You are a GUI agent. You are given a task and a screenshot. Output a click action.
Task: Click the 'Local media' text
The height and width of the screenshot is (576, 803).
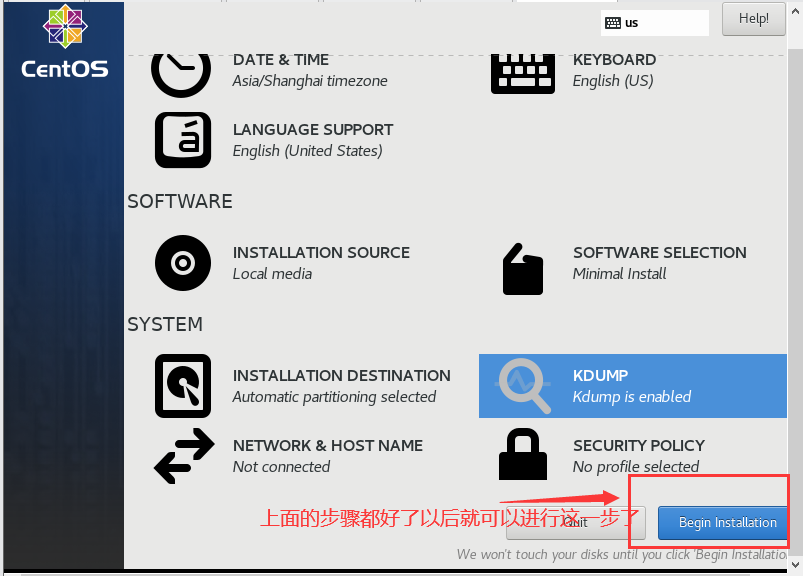pos(272,274)
